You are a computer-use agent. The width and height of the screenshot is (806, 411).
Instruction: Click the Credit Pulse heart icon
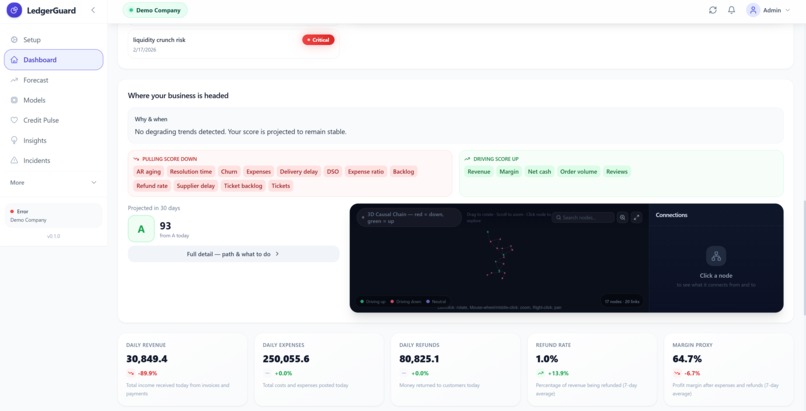click(x=14, y=120)
